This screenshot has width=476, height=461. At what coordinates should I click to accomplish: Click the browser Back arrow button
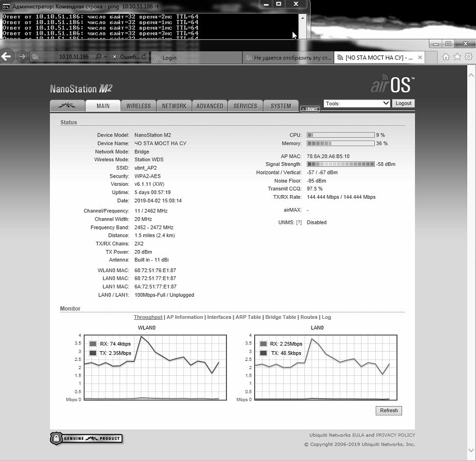click(6, 56)
